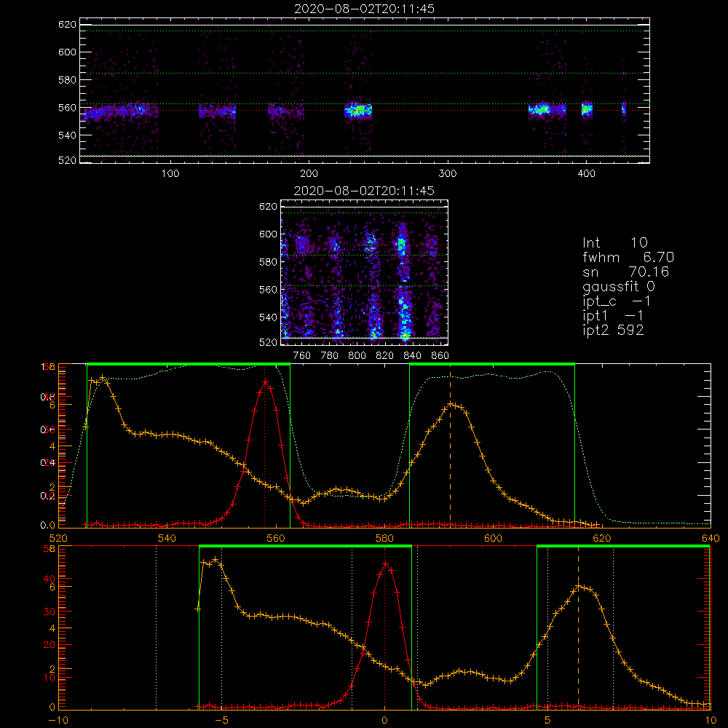Click the 'fwhm 6.70' value
The width and height of the screenshot is (728, 728).
(x=628, y=257)
